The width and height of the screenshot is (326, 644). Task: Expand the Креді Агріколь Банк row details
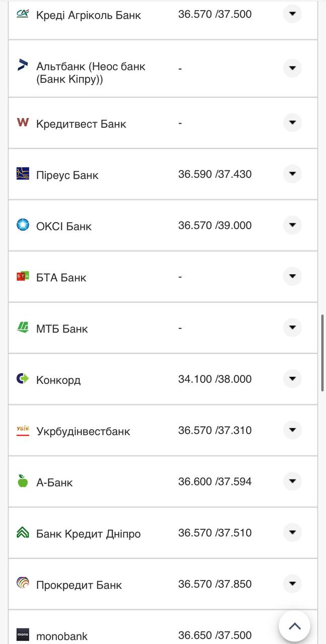pyautogui.click(x=292, y=14)
